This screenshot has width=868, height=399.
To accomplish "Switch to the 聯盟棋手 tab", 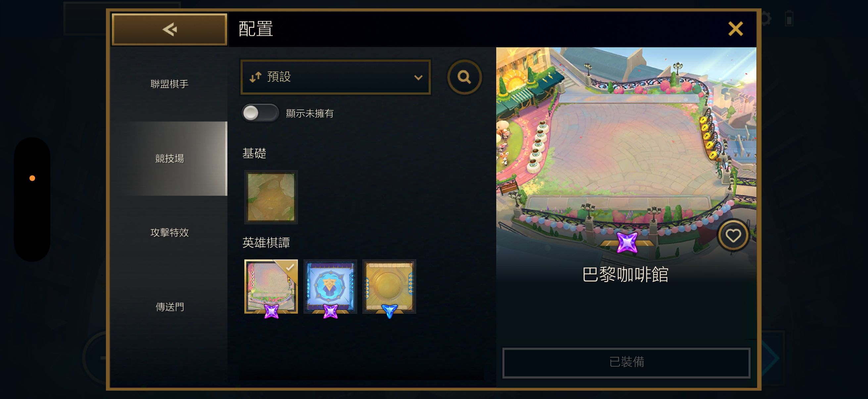I will (x=169, y=84).
